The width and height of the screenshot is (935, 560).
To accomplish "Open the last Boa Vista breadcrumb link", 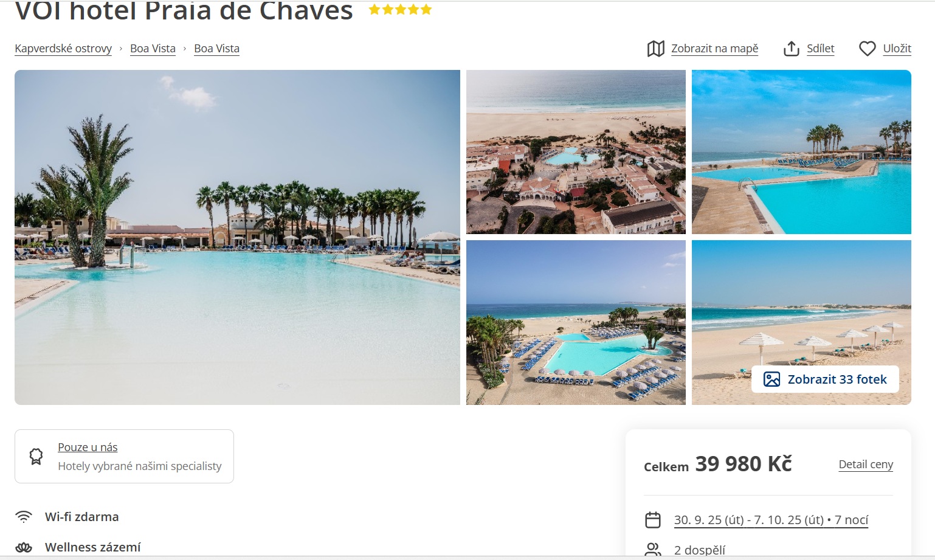I will point(216,49).
